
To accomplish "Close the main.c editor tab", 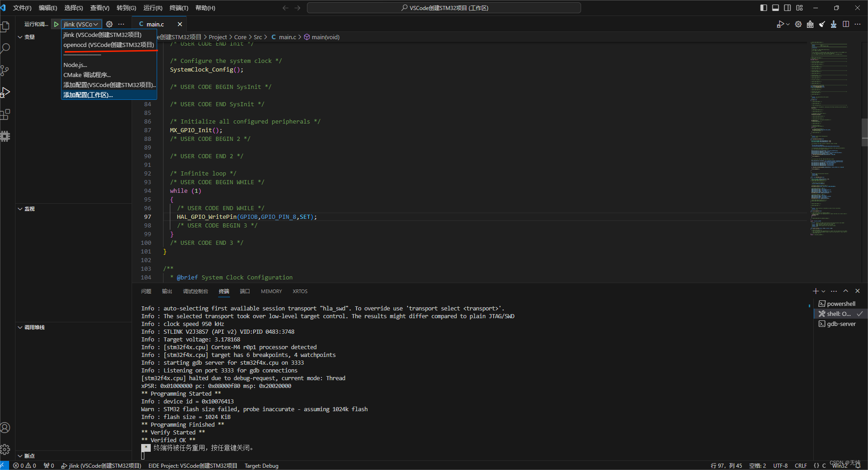I will pyautogui.click(x=180, y=24).
